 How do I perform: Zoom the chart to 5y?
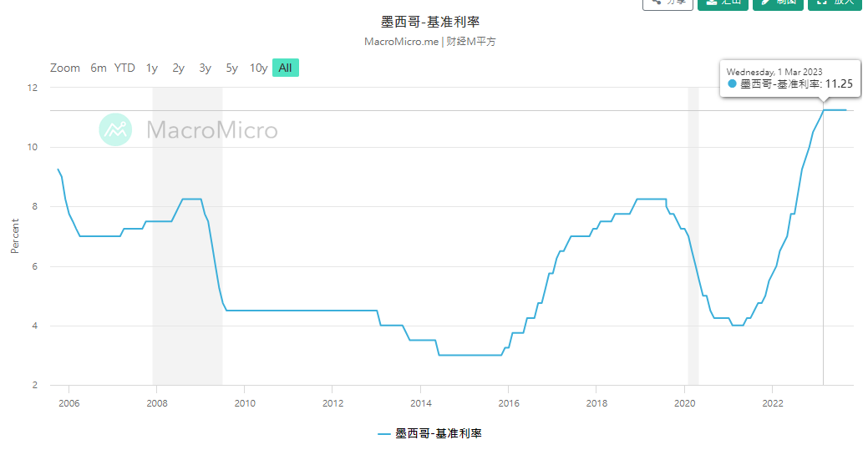(231, 68)
